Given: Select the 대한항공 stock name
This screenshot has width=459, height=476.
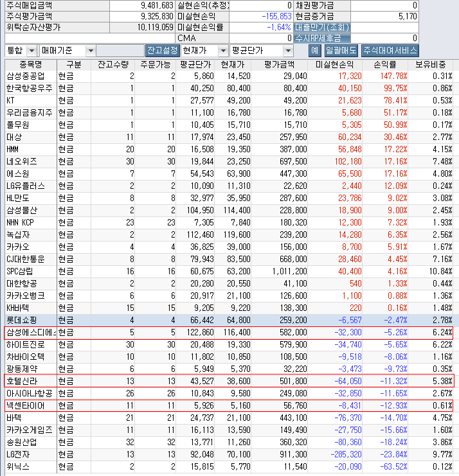Looking at the screenshot, I should pyautogui.click(x=22, y=283).
